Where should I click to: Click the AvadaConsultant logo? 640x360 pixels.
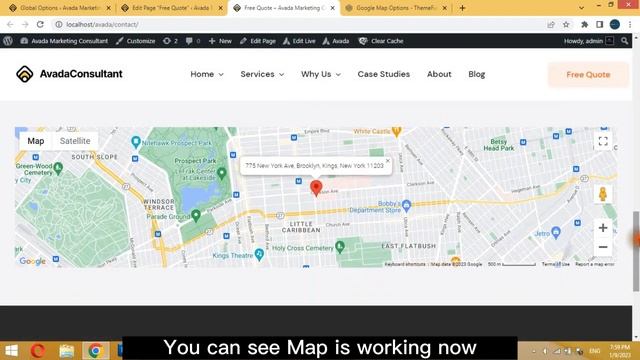tap(69, 74)
